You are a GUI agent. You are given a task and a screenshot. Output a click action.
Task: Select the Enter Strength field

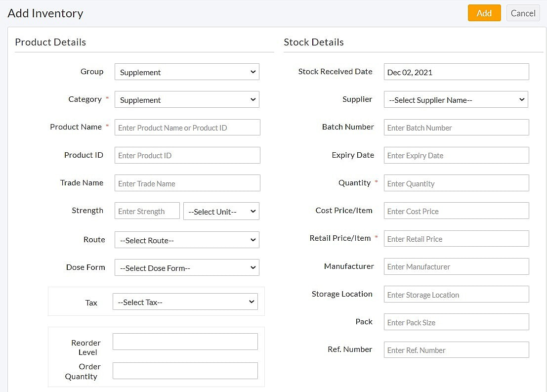pyautogui.click(x=147, y=211)
